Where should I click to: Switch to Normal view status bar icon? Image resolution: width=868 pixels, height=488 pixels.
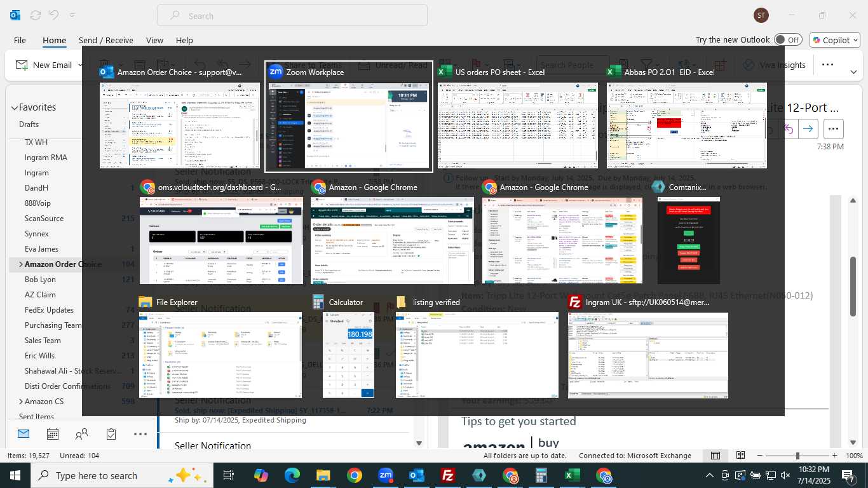click(x=715, y=456)
